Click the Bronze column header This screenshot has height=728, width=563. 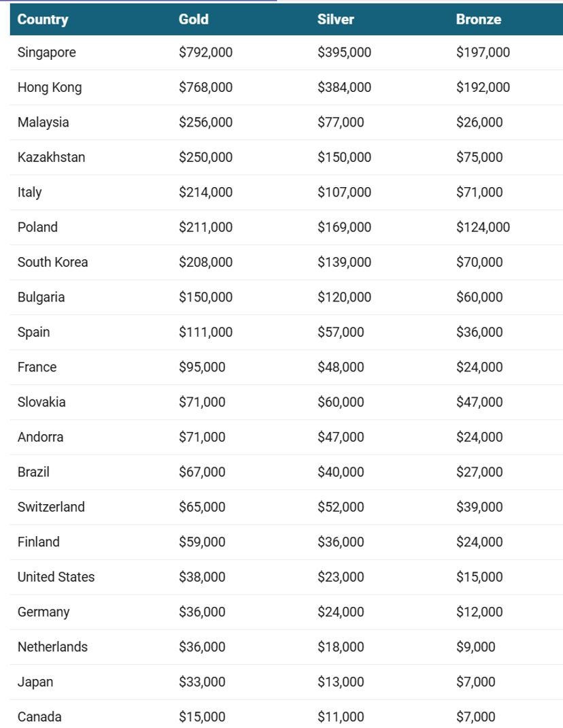point(479,20)
